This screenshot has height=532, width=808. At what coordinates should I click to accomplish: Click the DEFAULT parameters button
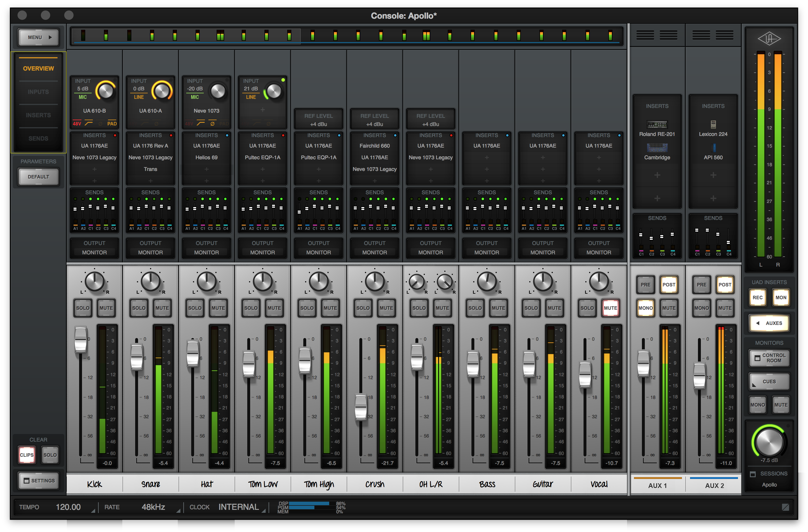pos(38,177)
